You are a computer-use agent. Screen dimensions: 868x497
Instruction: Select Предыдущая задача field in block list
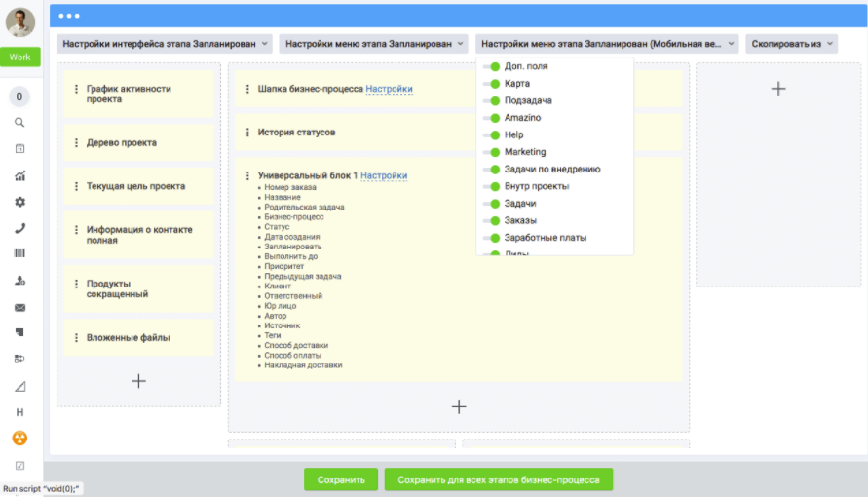click(302, 276)
